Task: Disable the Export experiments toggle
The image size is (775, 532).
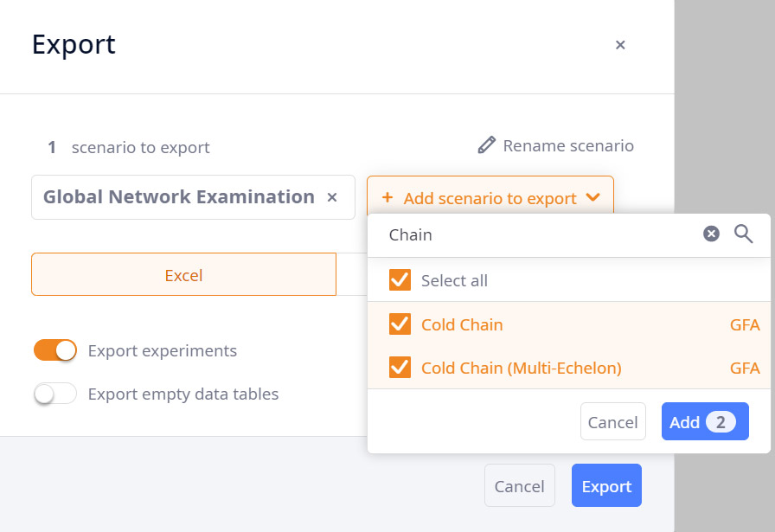Action: (x=55, y=350)
